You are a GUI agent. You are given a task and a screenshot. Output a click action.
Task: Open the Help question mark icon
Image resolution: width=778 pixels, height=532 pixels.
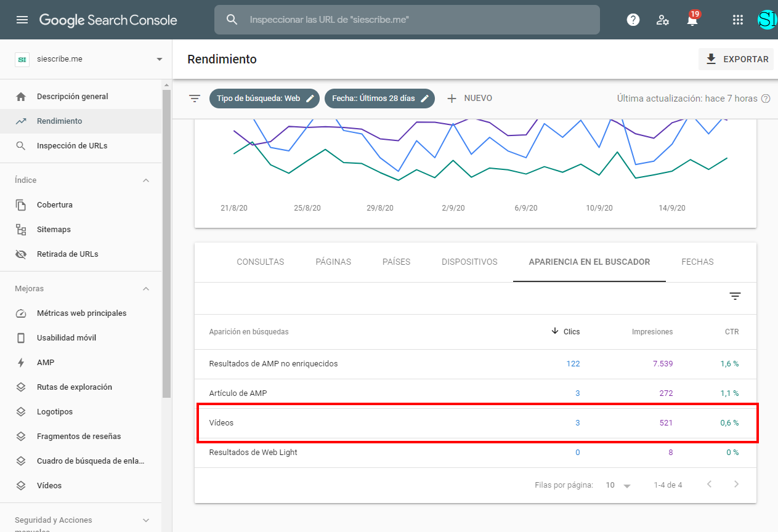point(633,20)
